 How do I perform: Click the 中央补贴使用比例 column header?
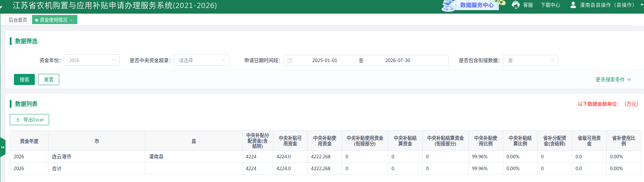click(x=485, y=141)
